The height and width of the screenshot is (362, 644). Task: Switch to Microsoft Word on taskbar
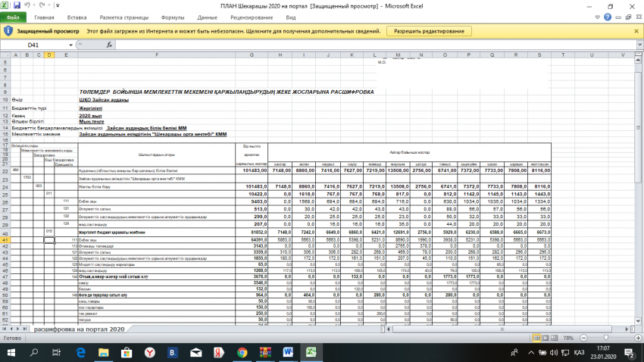(288, 353)
